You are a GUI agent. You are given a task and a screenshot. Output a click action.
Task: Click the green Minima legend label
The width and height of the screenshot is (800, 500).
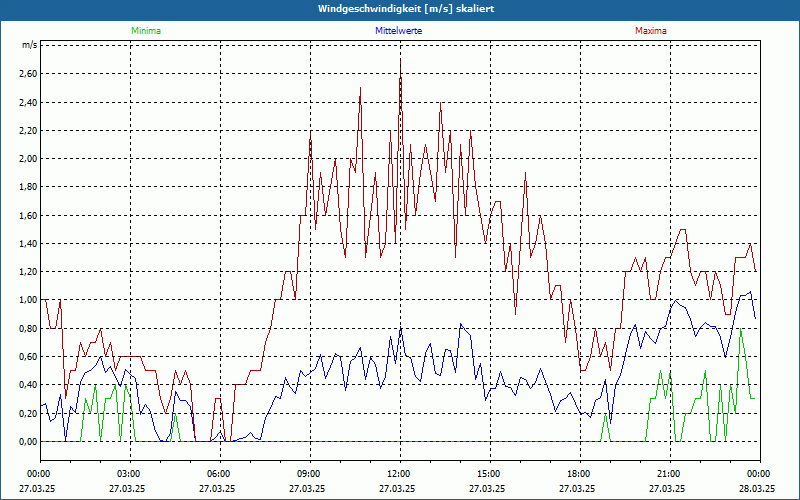(x=145, y=31)
